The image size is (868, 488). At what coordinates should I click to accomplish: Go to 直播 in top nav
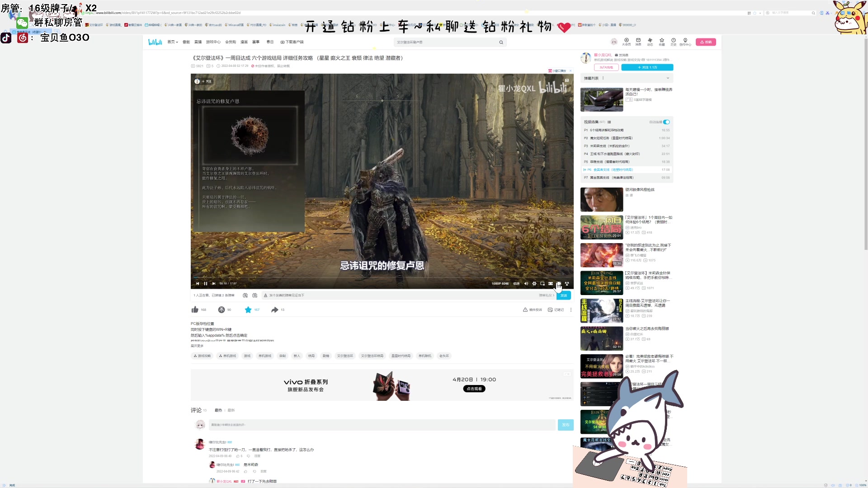pos(198,42)
